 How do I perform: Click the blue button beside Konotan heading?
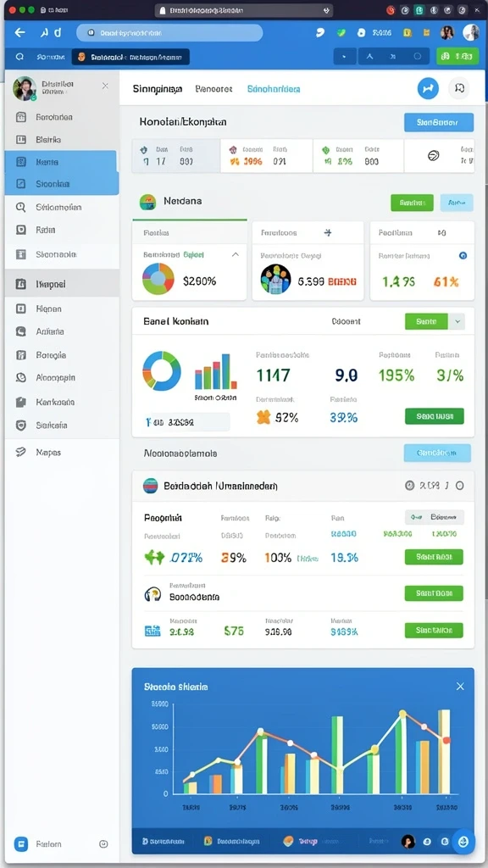439,122
